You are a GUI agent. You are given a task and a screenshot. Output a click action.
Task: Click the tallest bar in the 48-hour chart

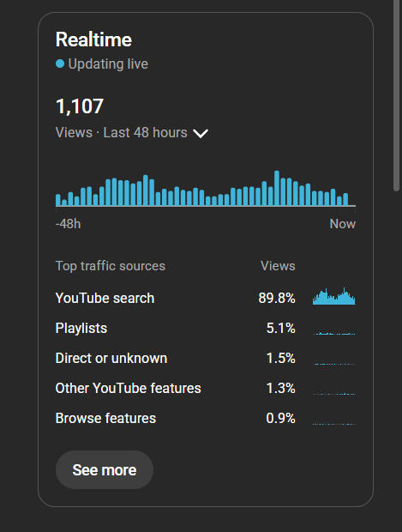[277, 188]
